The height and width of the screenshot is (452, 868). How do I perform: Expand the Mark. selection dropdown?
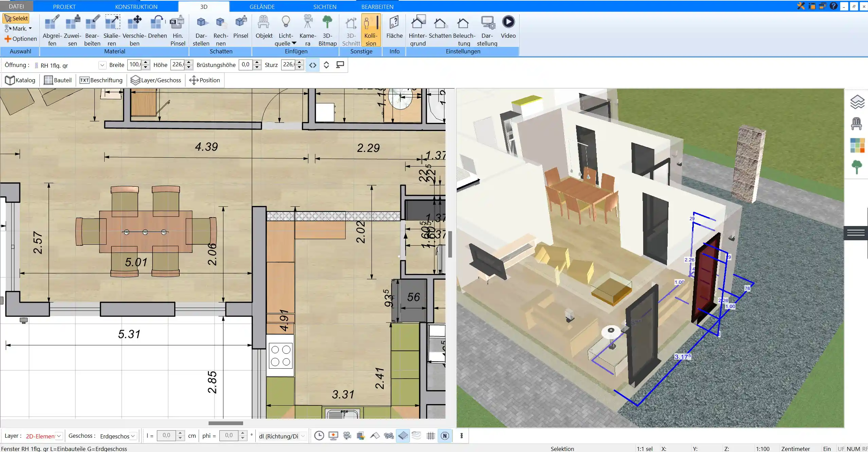coord(30,29)
